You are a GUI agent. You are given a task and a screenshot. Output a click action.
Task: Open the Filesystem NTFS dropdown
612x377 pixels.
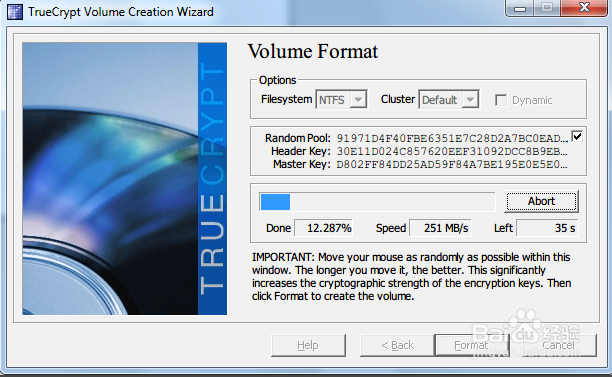tap(341, 100)
